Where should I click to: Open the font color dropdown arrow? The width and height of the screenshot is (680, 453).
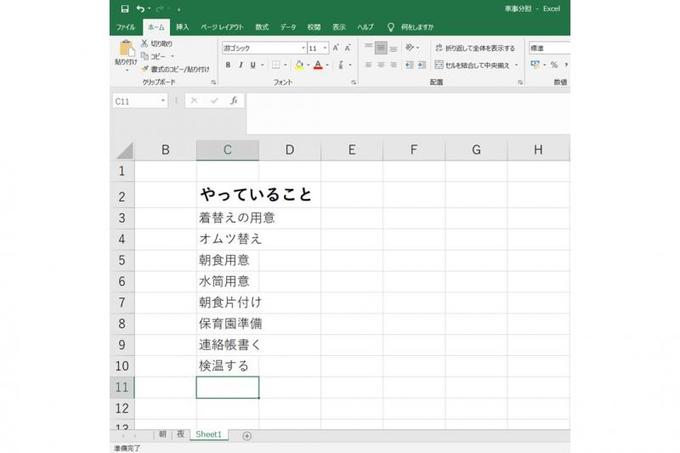[x=327, y=65]
